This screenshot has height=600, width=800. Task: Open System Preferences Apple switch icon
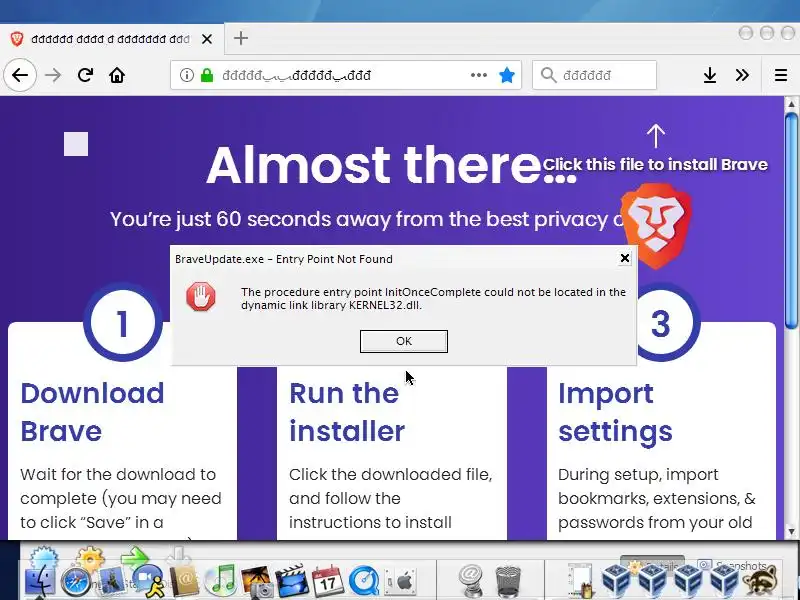click(x=401, y=581)
